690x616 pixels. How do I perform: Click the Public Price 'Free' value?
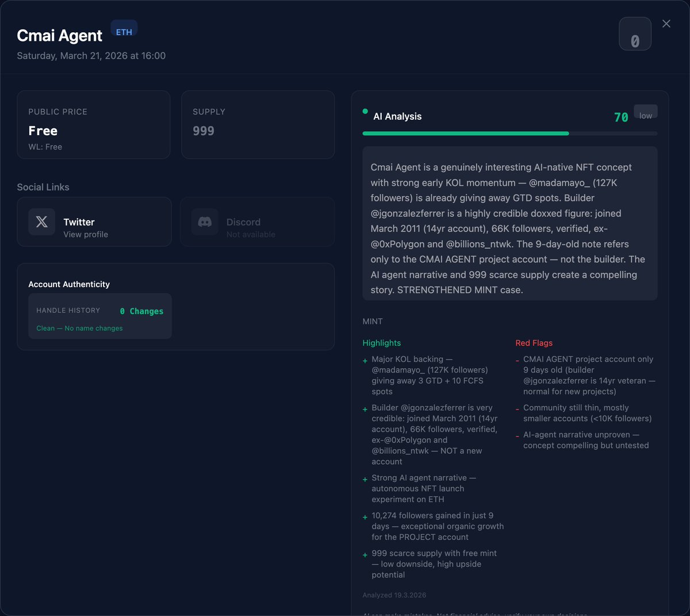43,131
